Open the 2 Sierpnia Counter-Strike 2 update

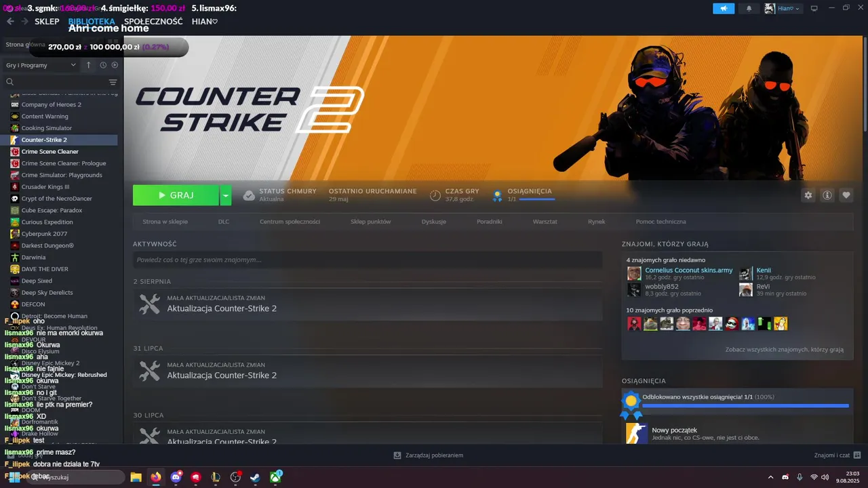coord(368,304)
